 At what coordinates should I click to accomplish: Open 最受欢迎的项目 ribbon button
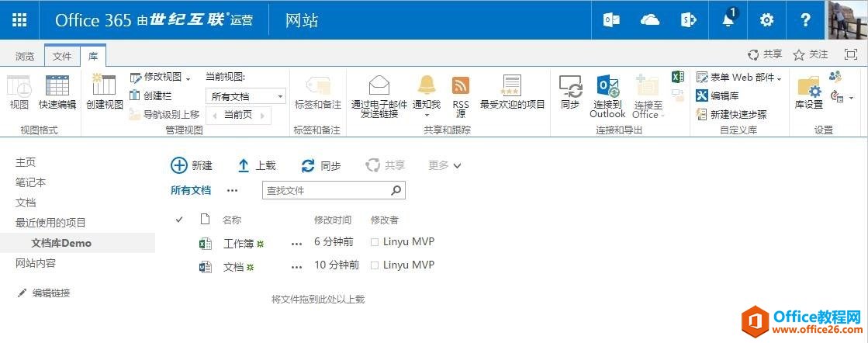pos(512,92)
